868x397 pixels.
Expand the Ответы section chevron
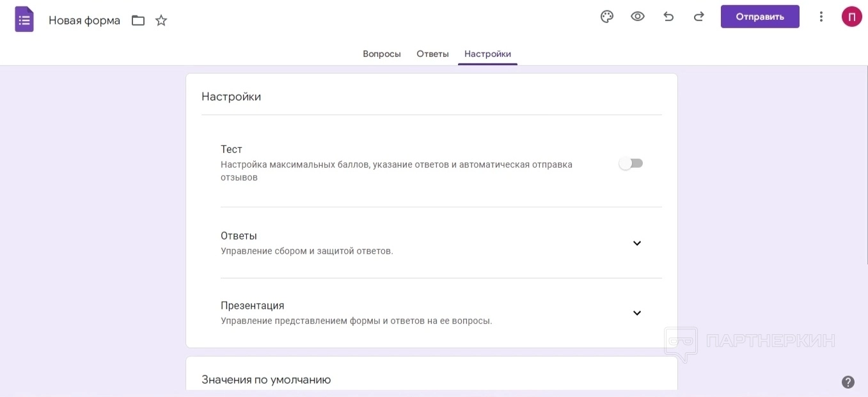point(637,243)
